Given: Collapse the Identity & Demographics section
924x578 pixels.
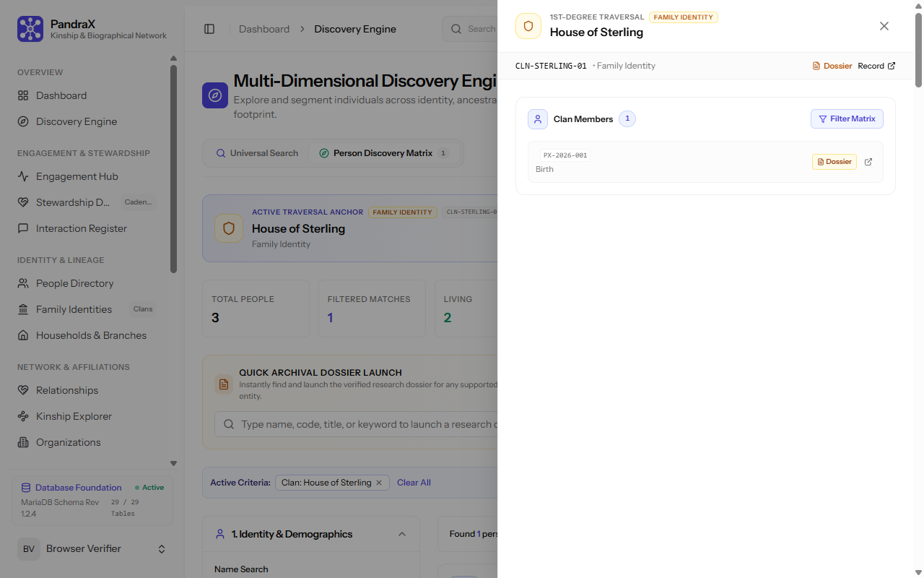Looking at the screenshot, I should (402, 534).
